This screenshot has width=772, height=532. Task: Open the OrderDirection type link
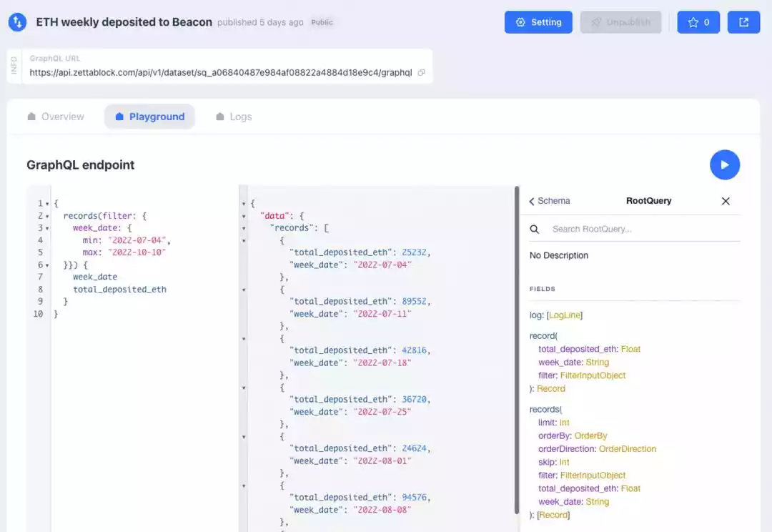(x=627, y=449)
